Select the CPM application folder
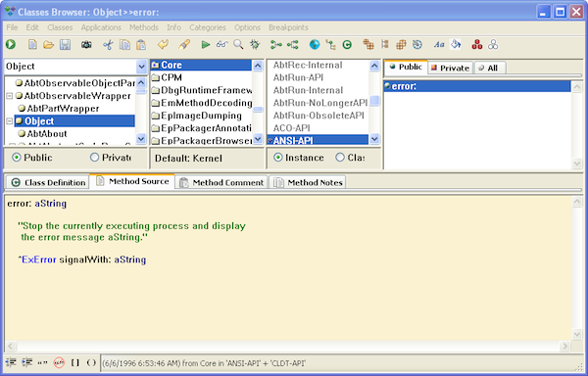The image size is (588, 376). point(171,77)
